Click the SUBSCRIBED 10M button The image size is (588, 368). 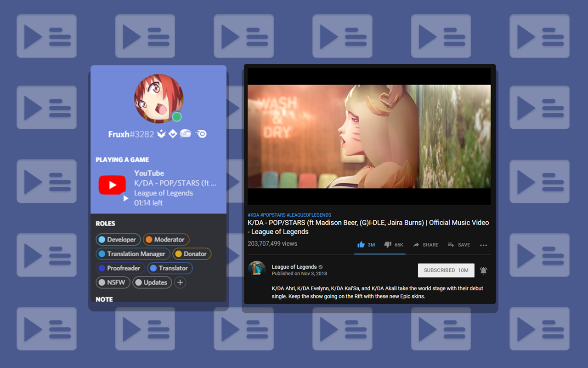tap(446, 270)
